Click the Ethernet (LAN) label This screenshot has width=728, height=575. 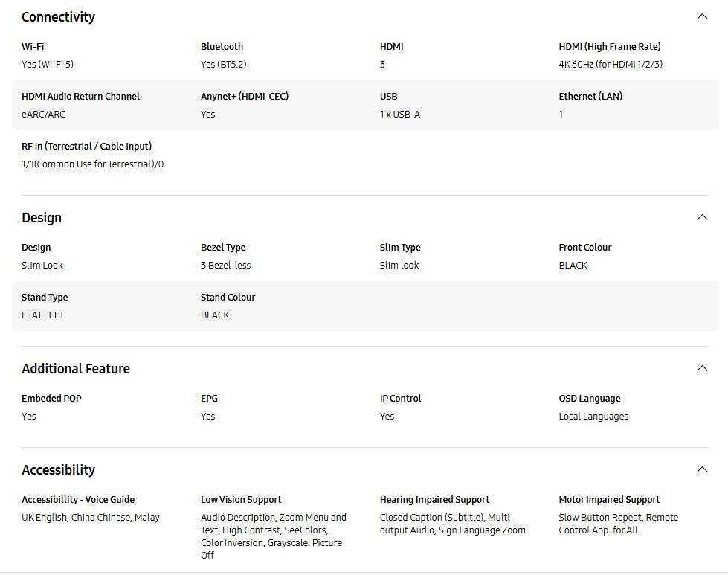pos(590,96)
